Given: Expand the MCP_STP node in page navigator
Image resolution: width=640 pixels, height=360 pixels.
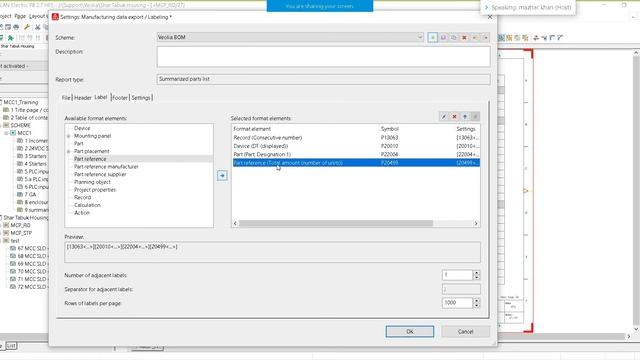Looking at the screenshot, I should click(0, 233).
